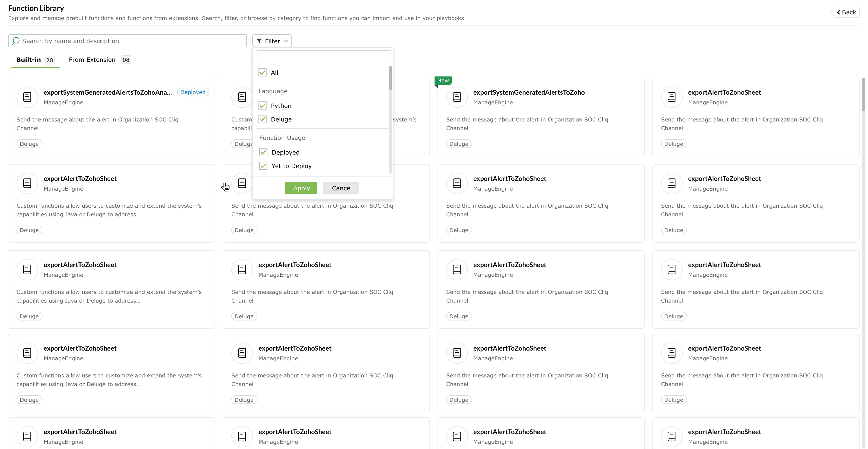Image resolution: width=868 pixels, height=449 pixels.
Task: Click the page's vertical scrollbar
Action: [864, 94]
